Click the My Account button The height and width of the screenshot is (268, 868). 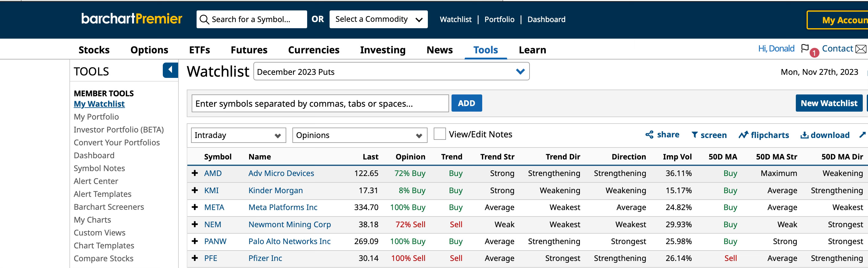click(838, 20)
